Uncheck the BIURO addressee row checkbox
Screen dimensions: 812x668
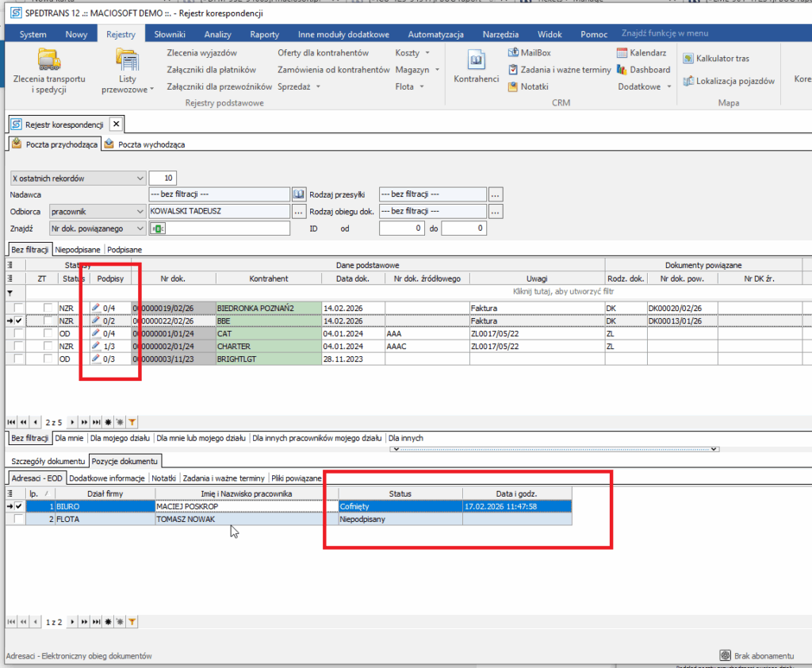19,506
